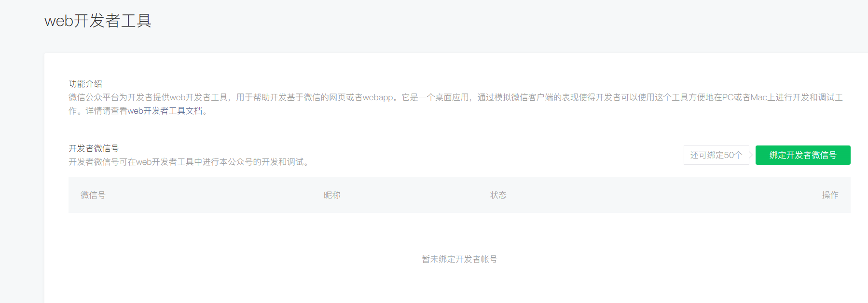The image size is (868, 303).
Task: Click the 暂未绑定开发者帐号 empty-state text
Action: tap(459, 259)
